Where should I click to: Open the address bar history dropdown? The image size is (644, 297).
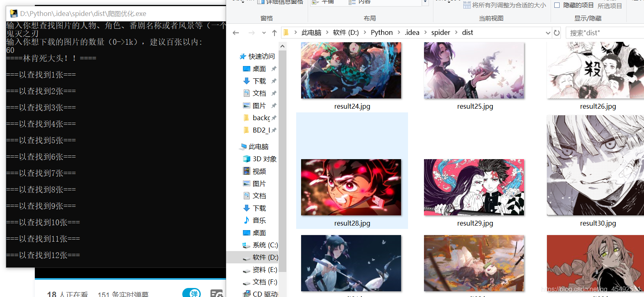(548, 33)
